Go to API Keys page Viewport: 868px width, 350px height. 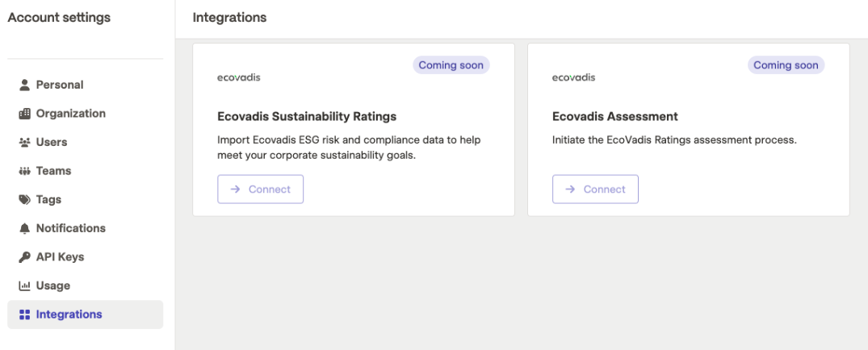[x=86, y=257]
